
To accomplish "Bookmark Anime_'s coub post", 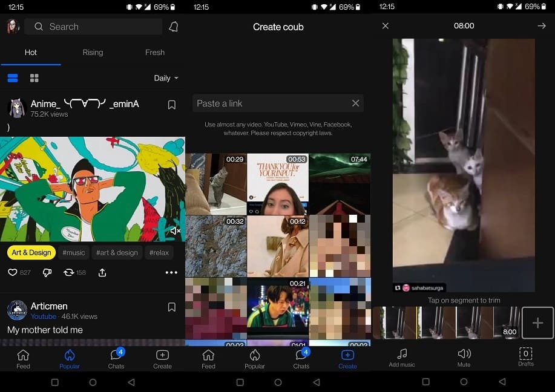I will (171, 104).
